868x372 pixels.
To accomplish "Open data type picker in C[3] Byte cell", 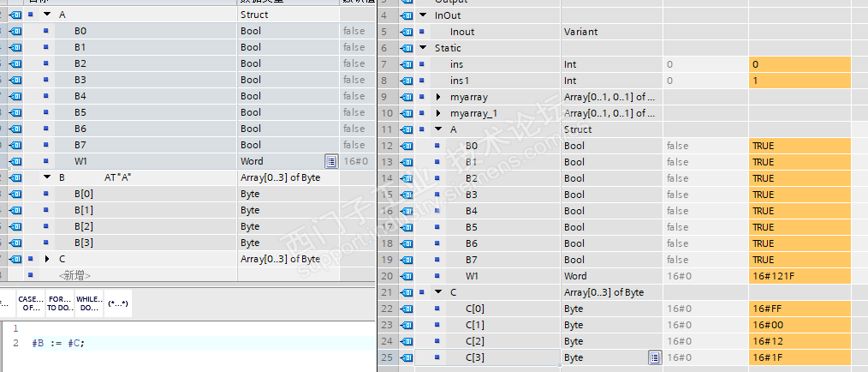I will point(655,357).
